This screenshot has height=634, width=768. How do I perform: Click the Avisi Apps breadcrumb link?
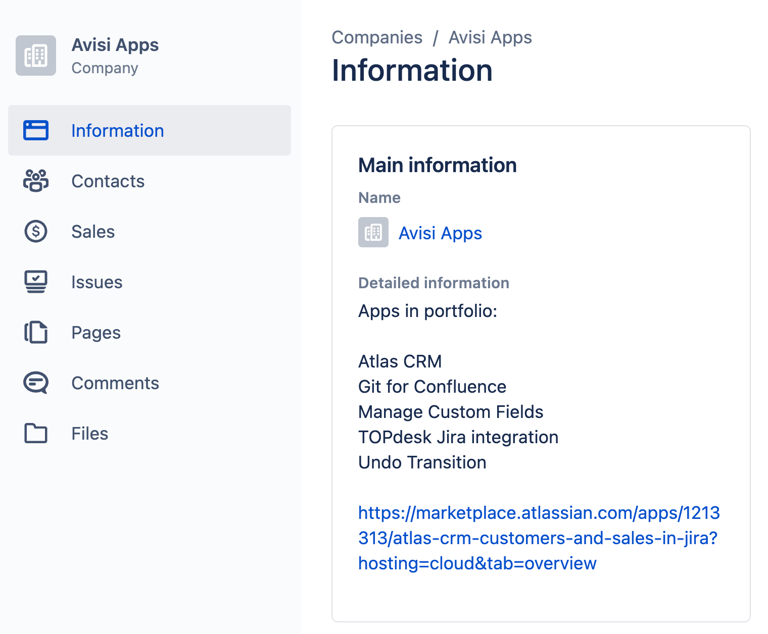[x=490, y=38]
